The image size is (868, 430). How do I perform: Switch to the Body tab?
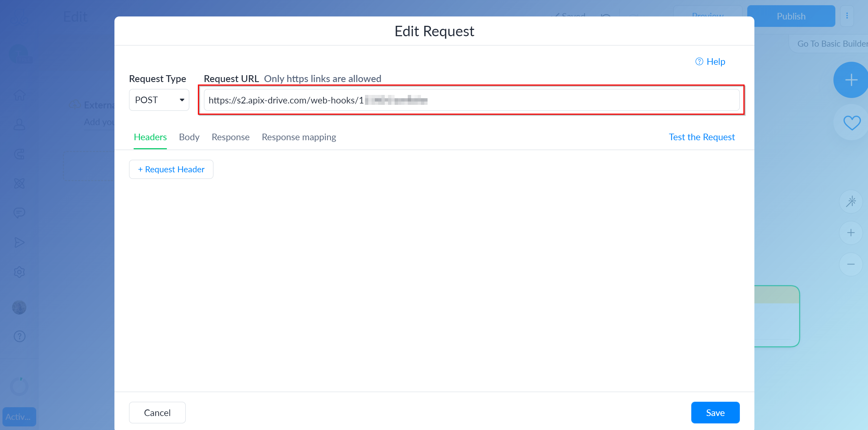(x=188, y=137)
